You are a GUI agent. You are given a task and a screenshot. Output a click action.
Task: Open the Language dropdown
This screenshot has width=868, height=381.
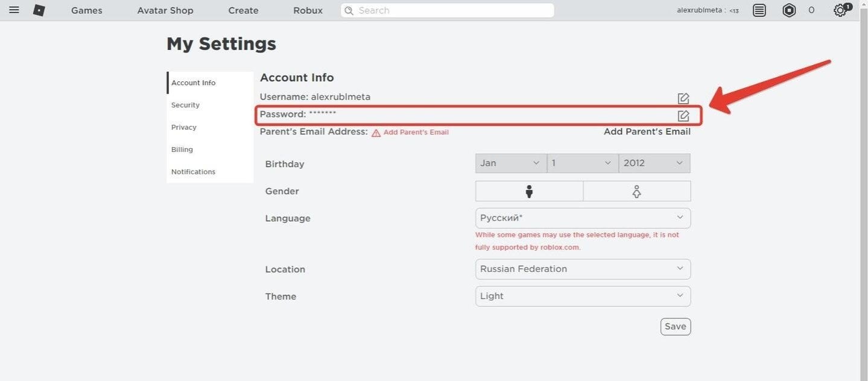pyautogui.click(x=583, y=218)
